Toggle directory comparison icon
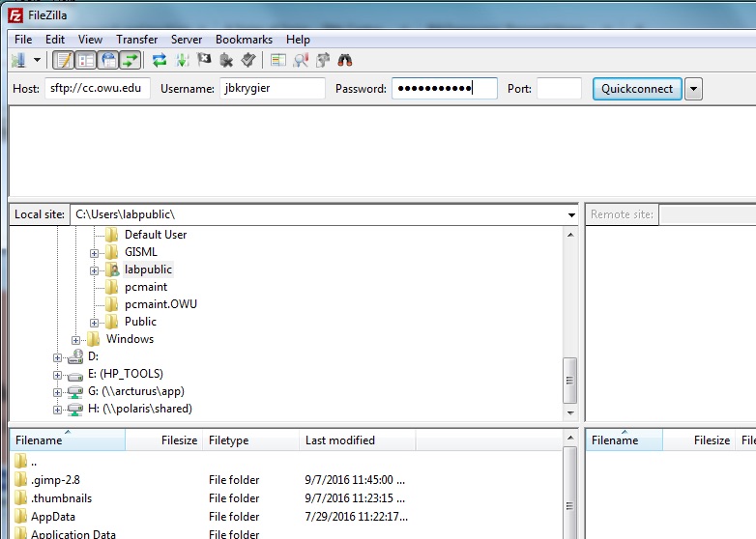This screenshot has width=756, height=539. point(301,60)
